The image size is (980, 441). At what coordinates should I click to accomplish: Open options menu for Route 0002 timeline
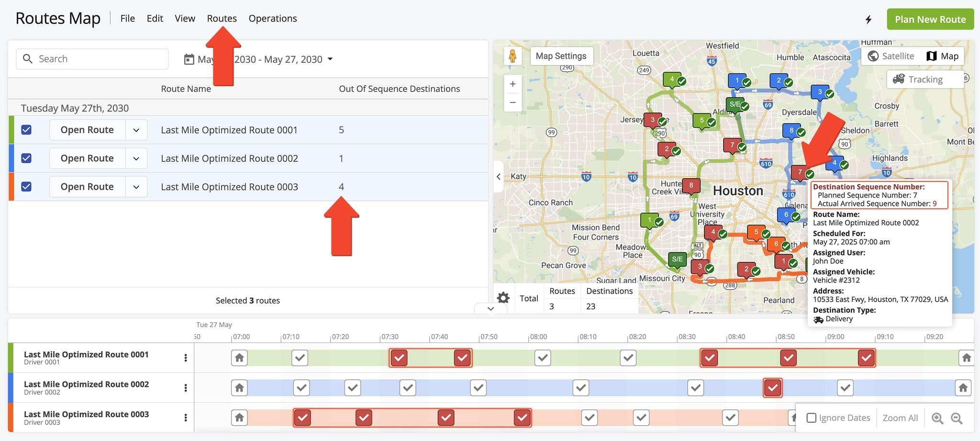(x=186, y=387)
